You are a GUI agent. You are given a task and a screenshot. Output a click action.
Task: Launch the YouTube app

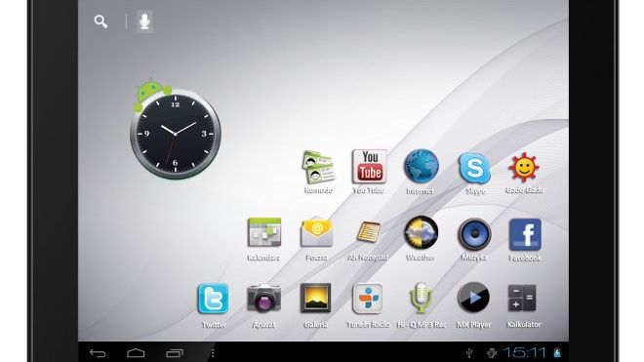pyautogui.click(x=370, y=167)
